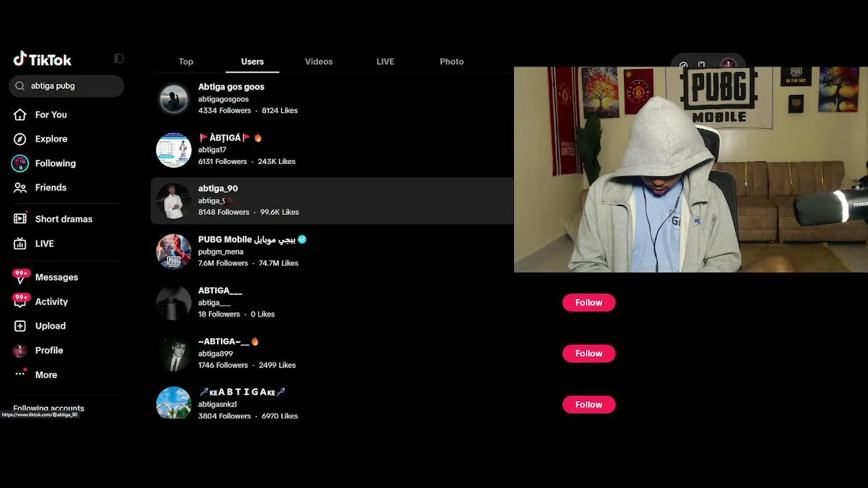This screenshot has height=488, width=868.
Task: Collapse the sidebar with the panel icon
Action: (x=119, y=59)
